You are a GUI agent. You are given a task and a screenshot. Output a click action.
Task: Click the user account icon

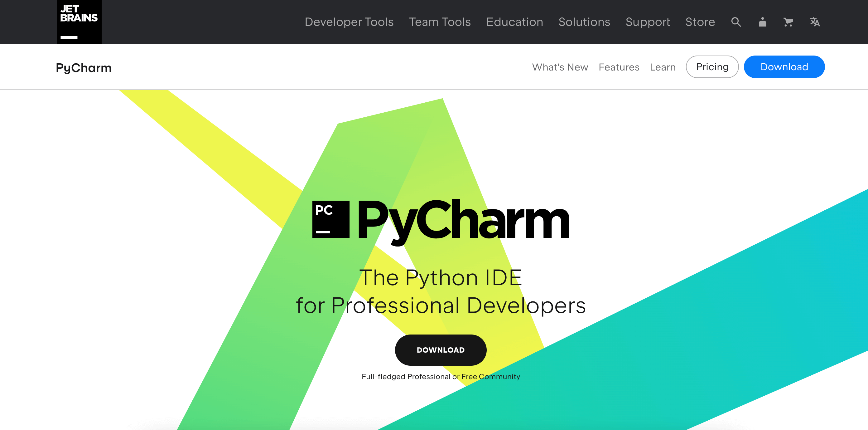(761, 22)
